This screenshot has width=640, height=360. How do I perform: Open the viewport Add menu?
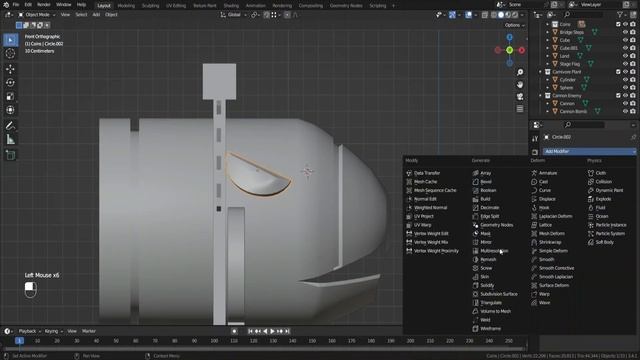tap(96, 15)
